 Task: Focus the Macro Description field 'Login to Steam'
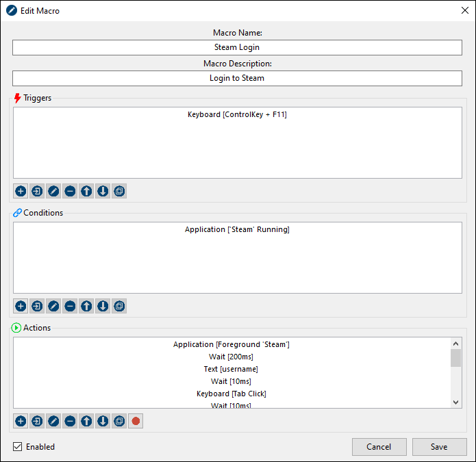coord(237,78)
